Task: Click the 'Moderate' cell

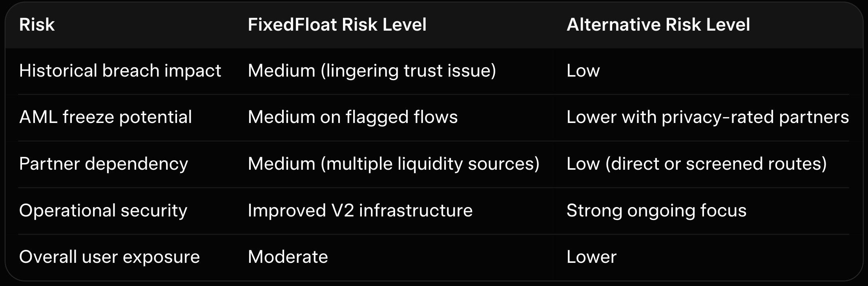Action: pyautogui.click(x=288, y=257)
